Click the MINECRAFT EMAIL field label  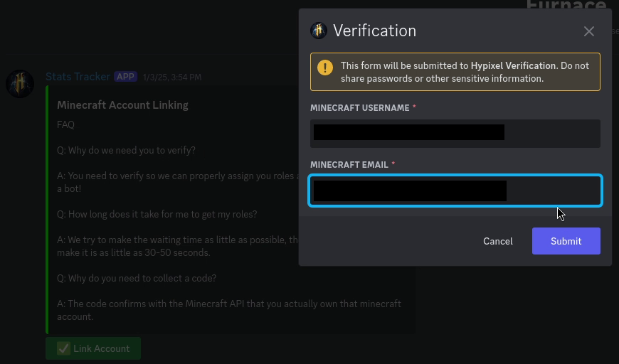click(349, 165)
